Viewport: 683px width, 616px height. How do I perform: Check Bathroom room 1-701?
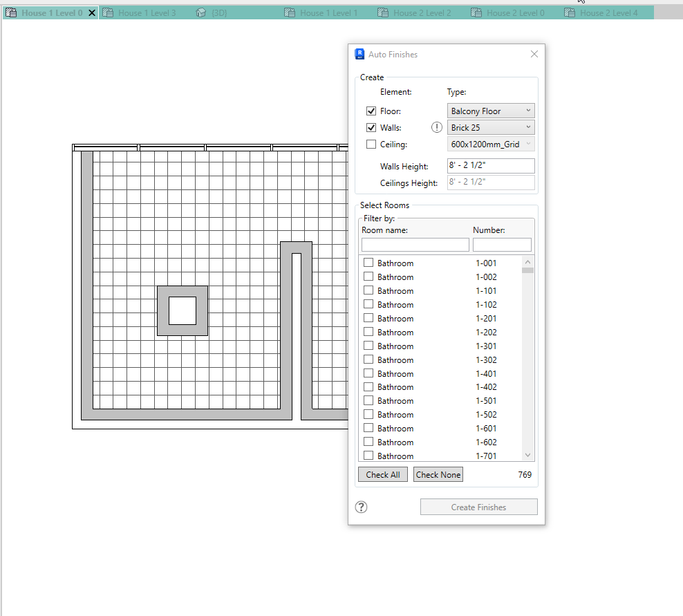click(368, 456)
